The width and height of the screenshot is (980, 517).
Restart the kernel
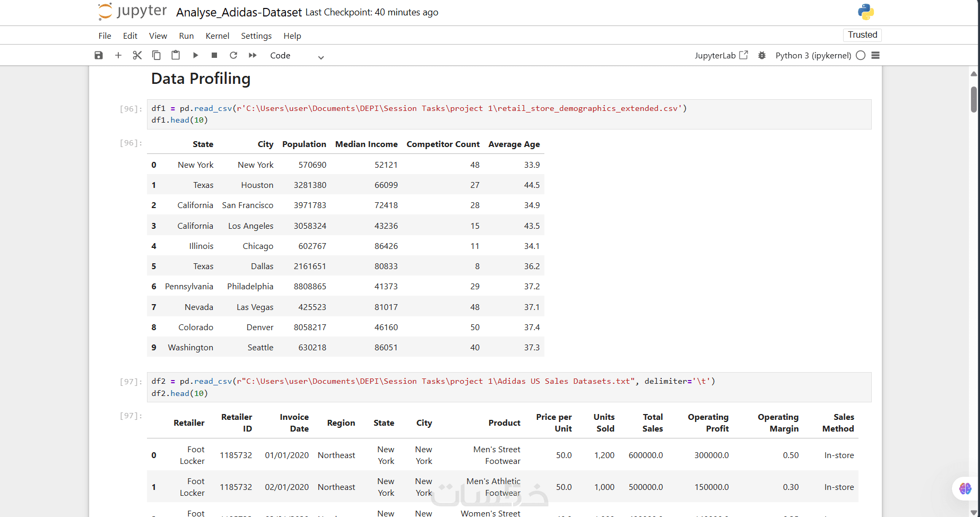pos(233,55)
